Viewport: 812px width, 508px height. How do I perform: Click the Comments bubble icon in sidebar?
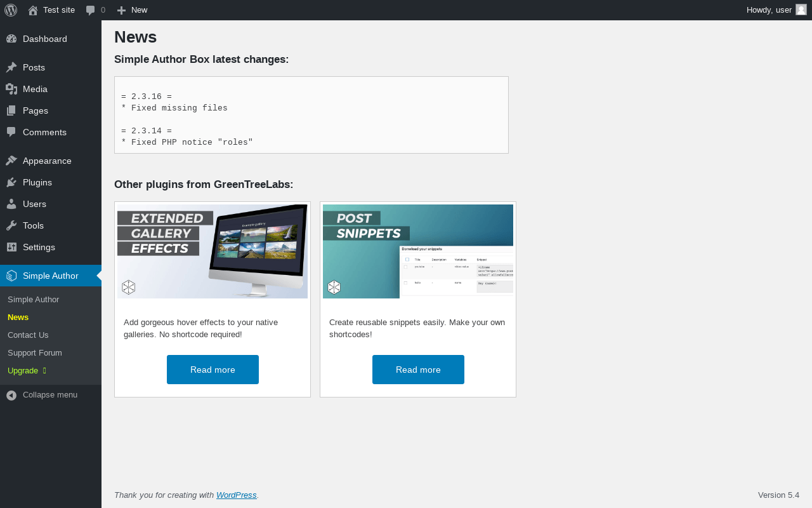click(11, 132)
